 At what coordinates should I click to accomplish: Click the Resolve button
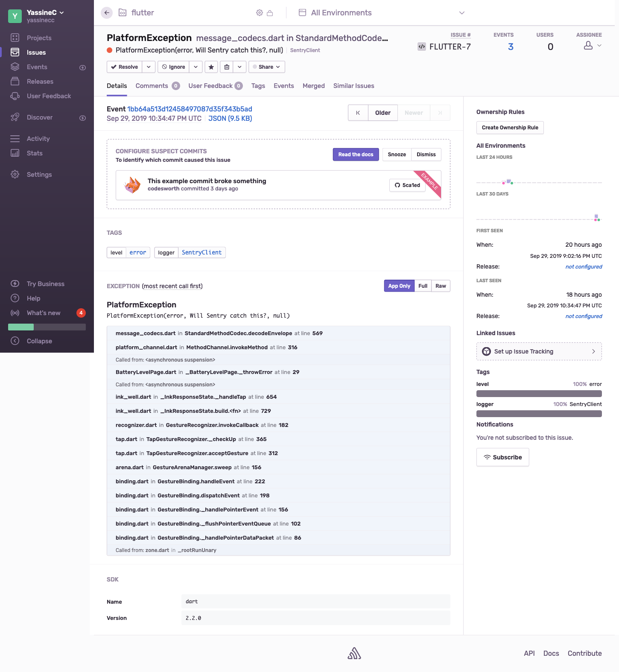point(125,67)
